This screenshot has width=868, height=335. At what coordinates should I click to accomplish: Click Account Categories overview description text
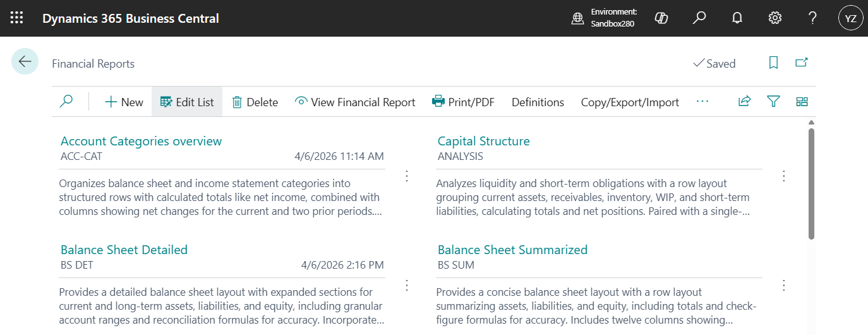click(221, 197)
